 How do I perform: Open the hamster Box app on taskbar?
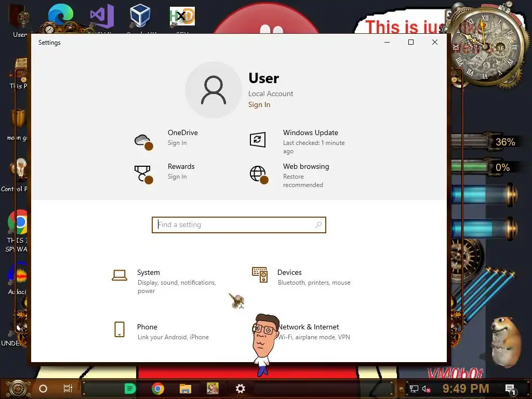click(212, 389)
